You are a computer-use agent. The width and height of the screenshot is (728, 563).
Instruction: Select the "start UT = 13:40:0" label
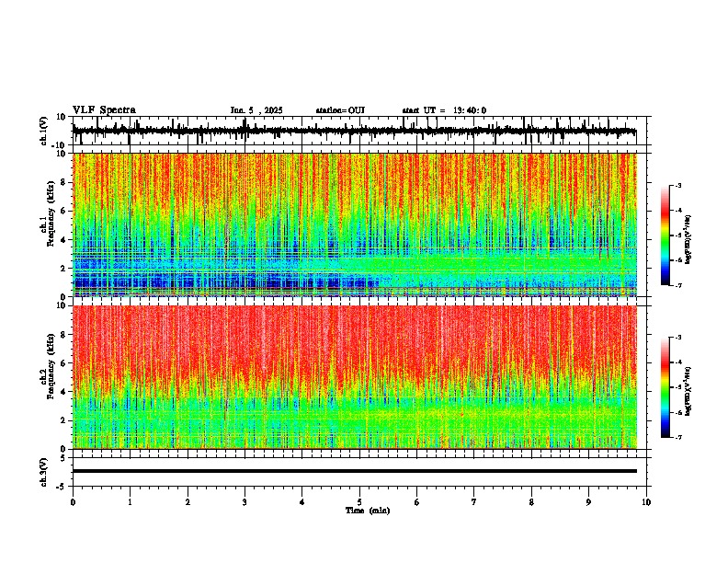(x=444, y=110)
